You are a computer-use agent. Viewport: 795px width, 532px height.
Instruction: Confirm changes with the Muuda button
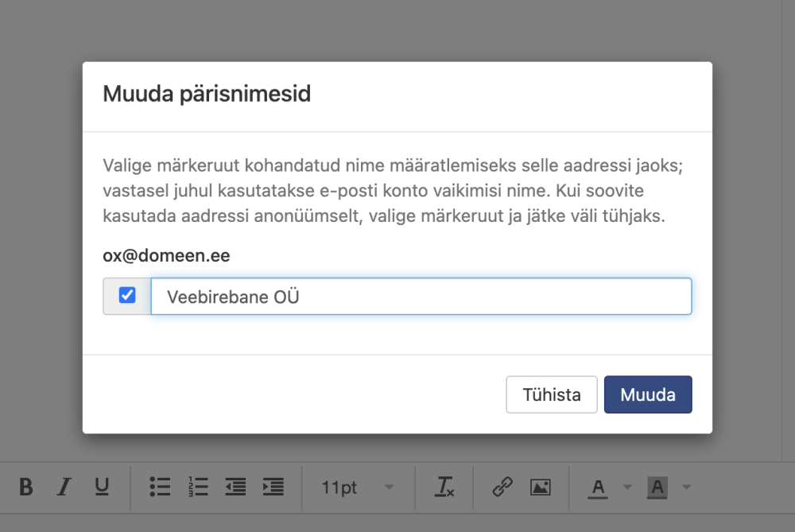point(648,394)
